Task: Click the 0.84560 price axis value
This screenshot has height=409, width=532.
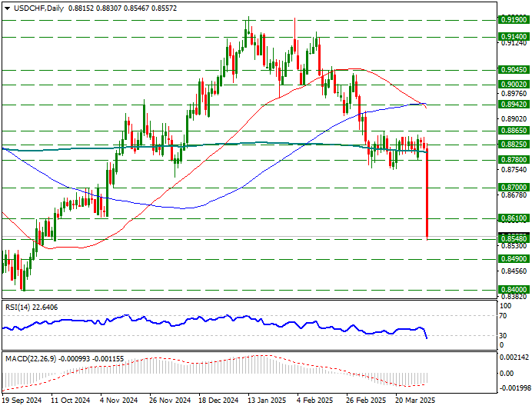Action: [514, 271]
